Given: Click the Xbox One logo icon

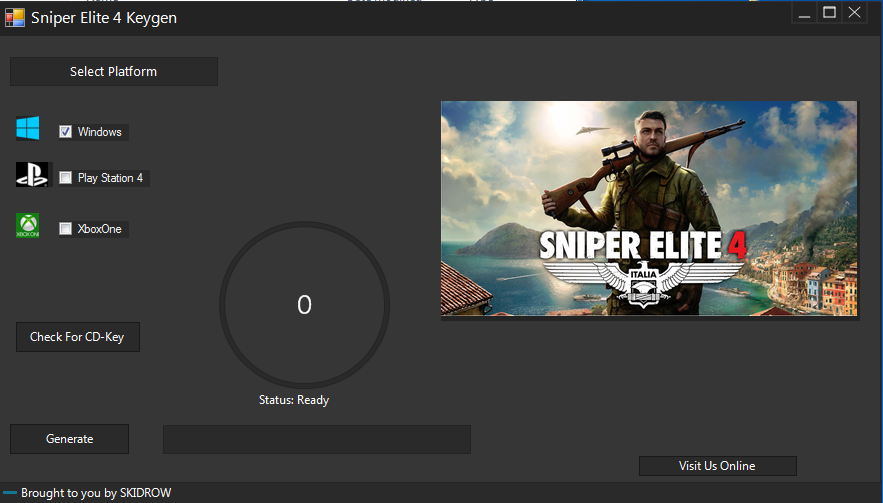Looking at the screenshot, I should [x=28, y=226].
